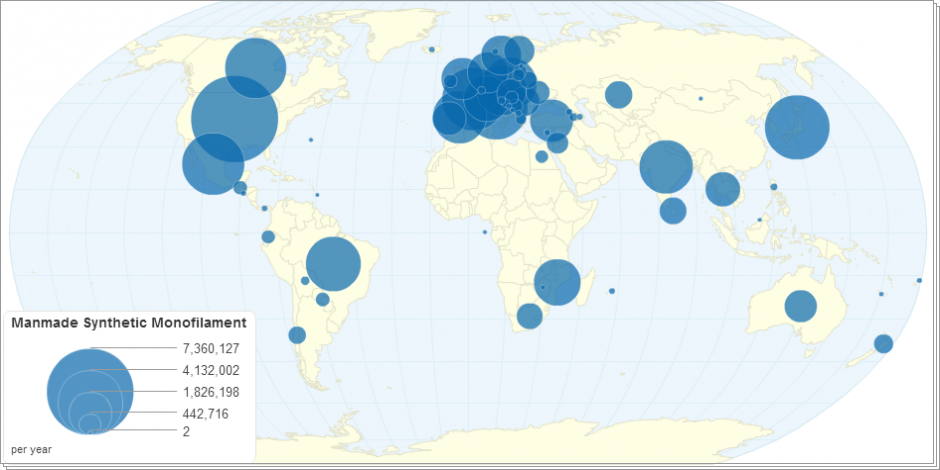Screen dimensions: 940x470
Task: Click the small dot near Mauritius
Action: 612,291
